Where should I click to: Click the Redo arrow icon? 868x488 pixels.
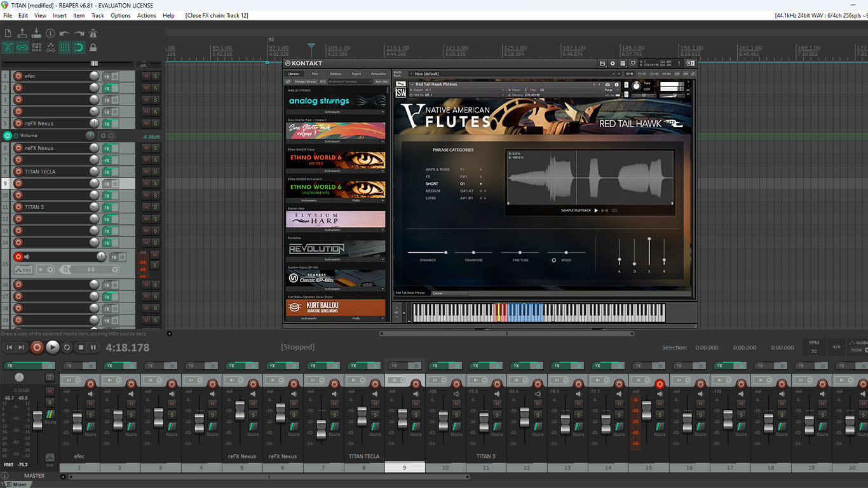point(79,33)
